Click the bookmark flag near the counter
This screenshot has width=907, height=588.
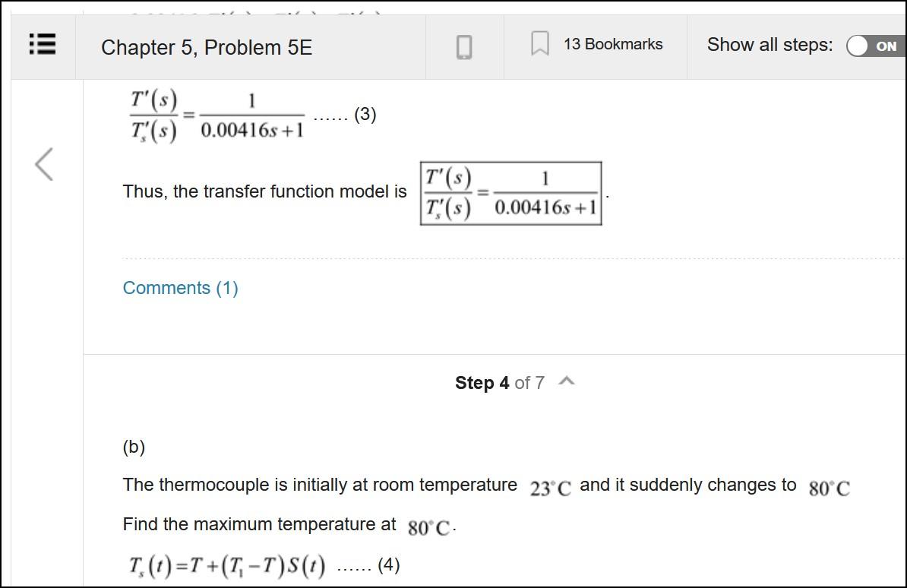[x=541, y=44]
